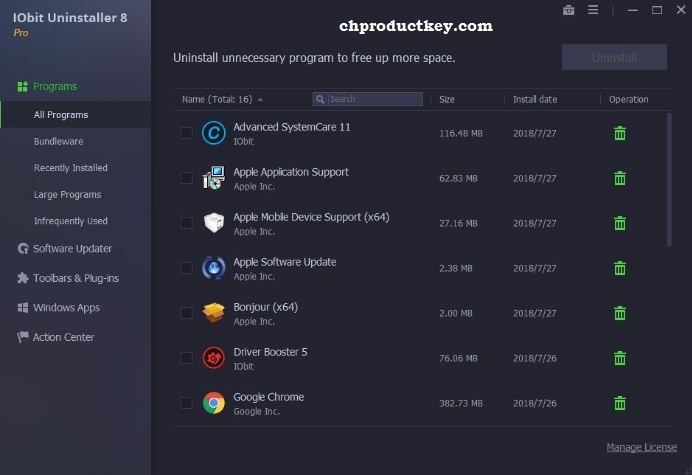
Task: Check the Driver Booster 5 checkbox
Action: pyautogui.click(x=187, y=358)
